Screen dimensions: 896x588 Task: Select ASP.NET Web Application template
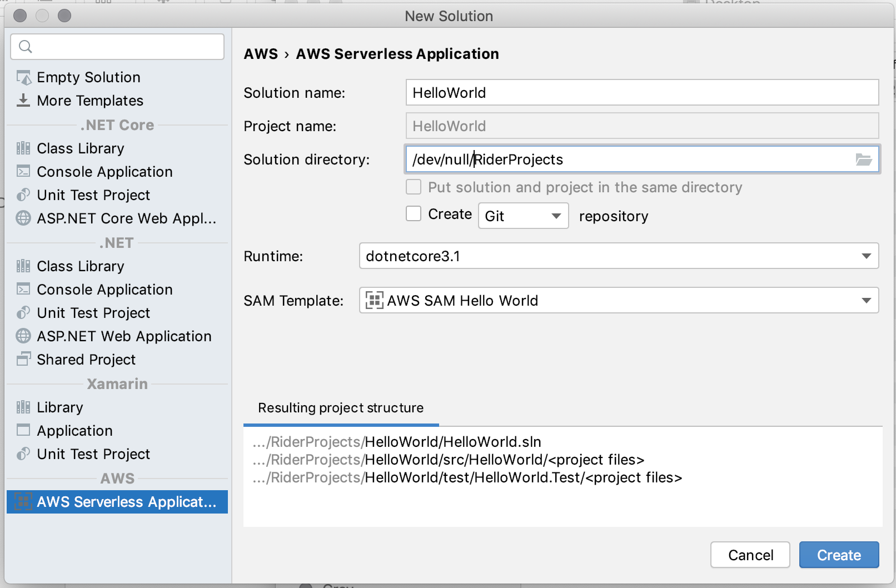point(117,336)
